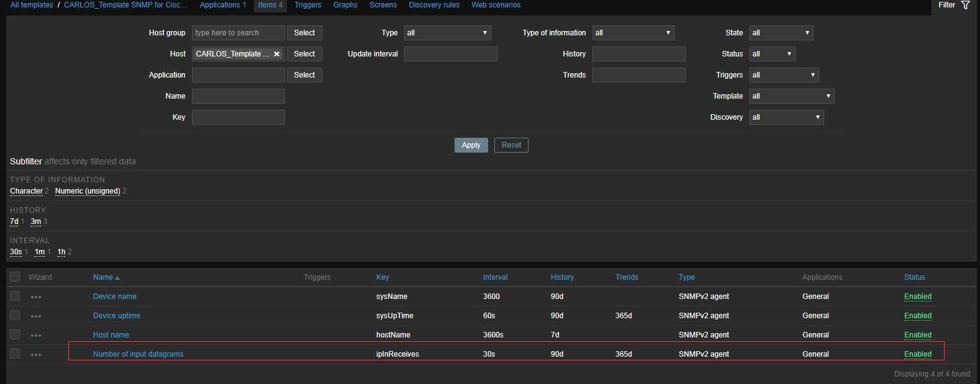Screen dimensions: 980x384
Task: Click the Filter funnel icon
Action: pos(965,5)
